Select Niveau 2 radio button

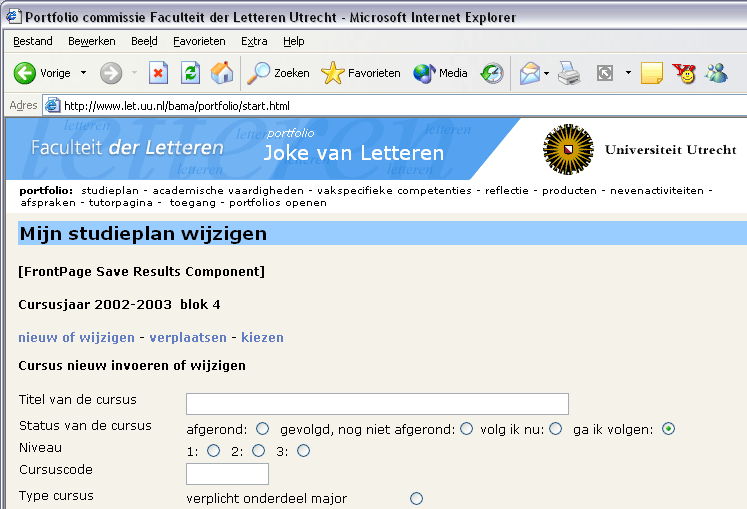pos(259,451)
